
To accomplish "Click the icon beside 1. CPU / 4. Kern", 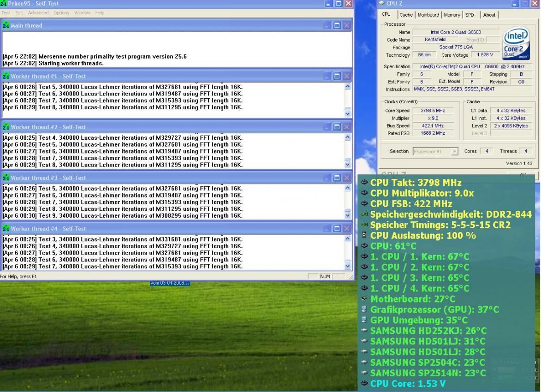I will point(364,288).
